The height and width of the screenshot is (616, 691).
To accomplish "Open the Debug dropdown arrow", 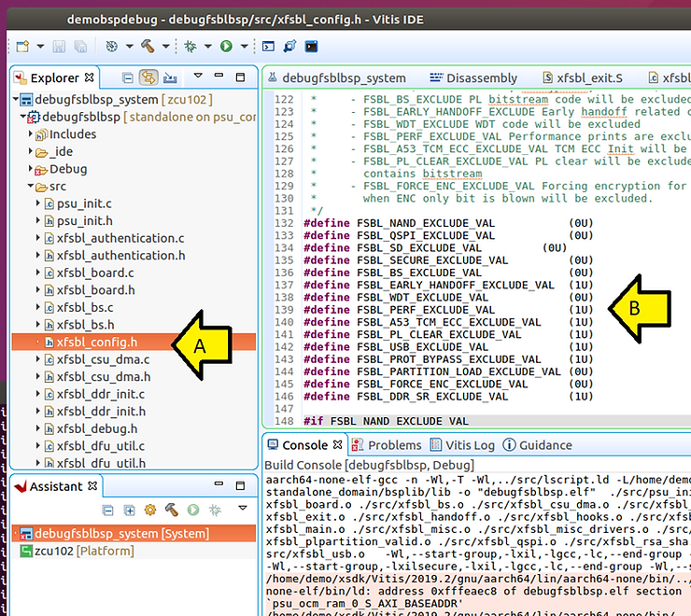I will [208, 46].
